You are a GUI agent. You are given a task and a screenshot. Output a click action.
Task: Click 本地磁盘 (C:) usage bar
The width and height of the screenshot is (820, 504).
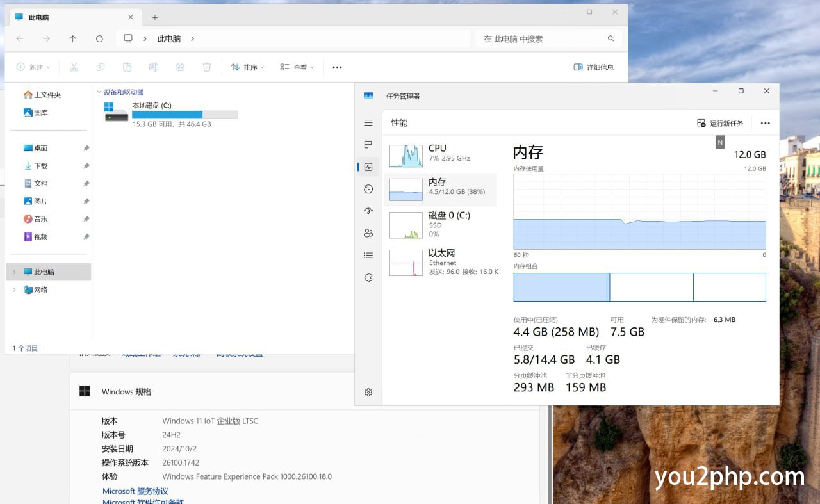point(184,115)
